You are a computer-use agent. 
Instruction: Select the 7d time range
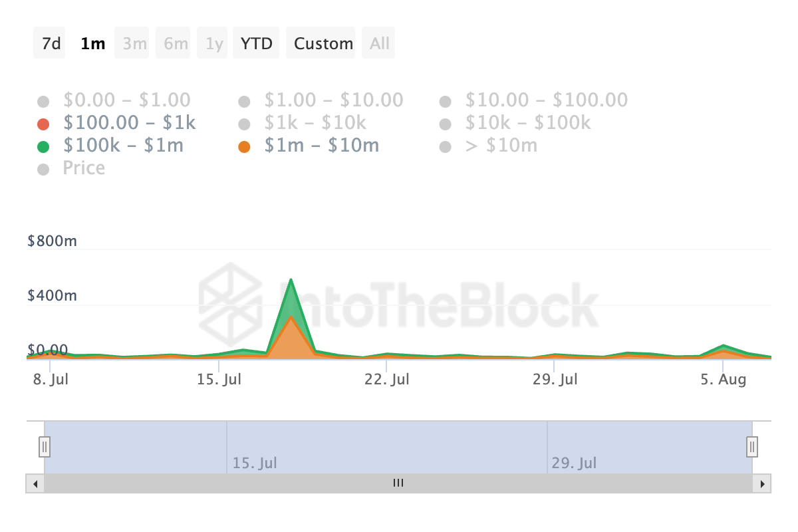[51, 43]
